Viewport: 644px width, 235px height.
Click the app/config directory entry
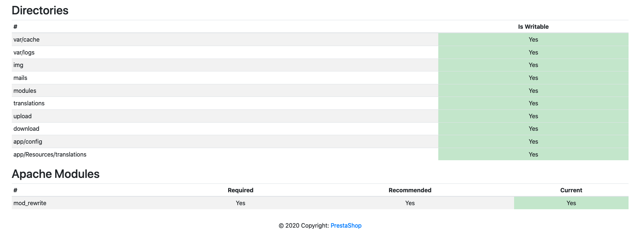(x=28, y=141)
